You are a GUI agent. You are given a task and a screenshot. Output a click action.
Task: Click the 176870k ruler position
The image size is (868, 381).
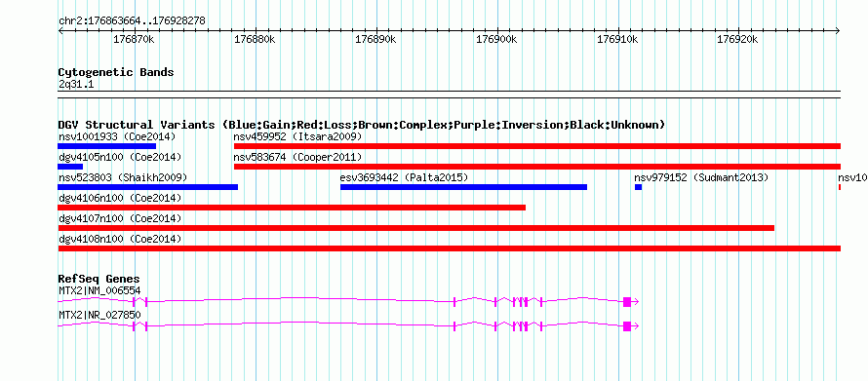(x=135, y=39)
